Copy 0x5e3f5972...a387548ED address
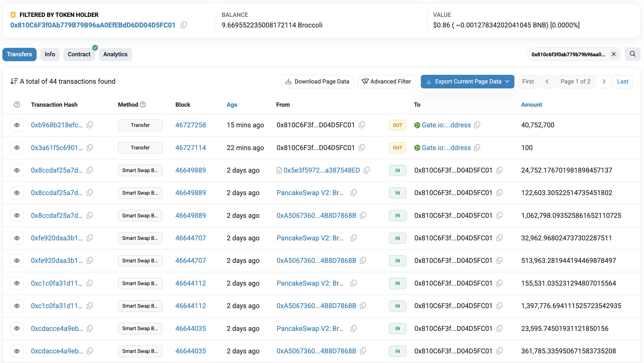This screenshot has height=363, width=644. point(367,170)
